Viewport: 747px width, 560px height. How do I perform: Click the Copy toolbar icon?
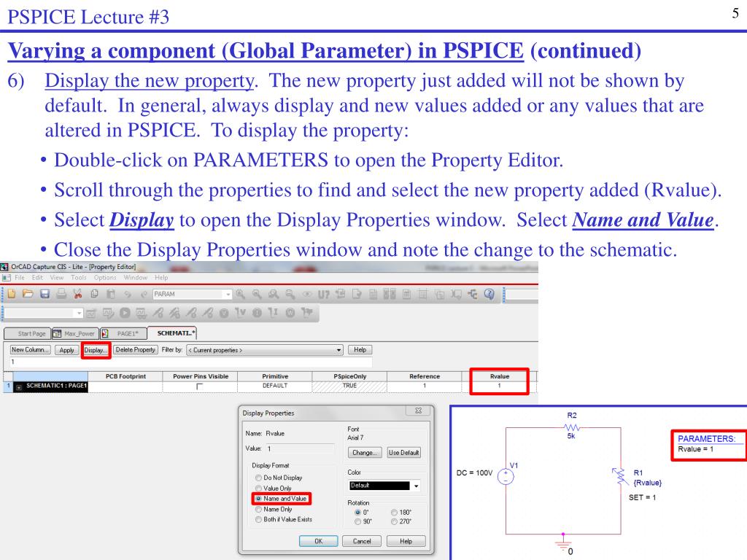point(94,295)
